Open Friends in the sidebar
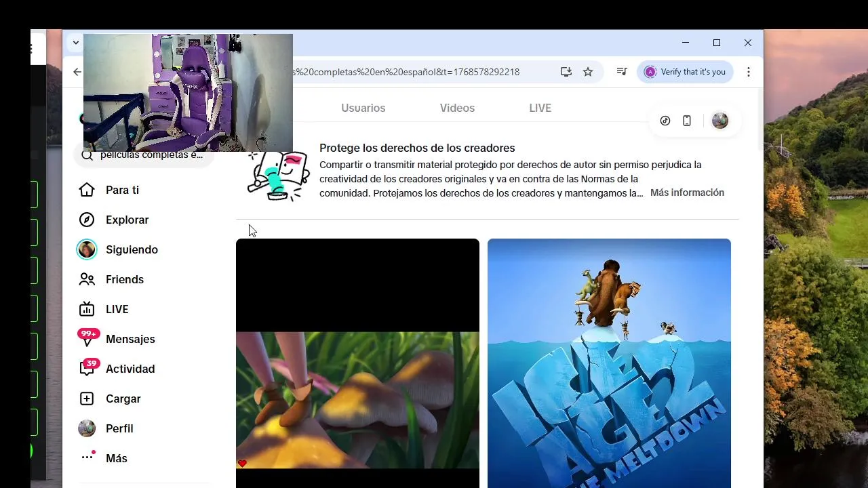The height and width of the screenshot is (488, 868). tap(125, 279)
